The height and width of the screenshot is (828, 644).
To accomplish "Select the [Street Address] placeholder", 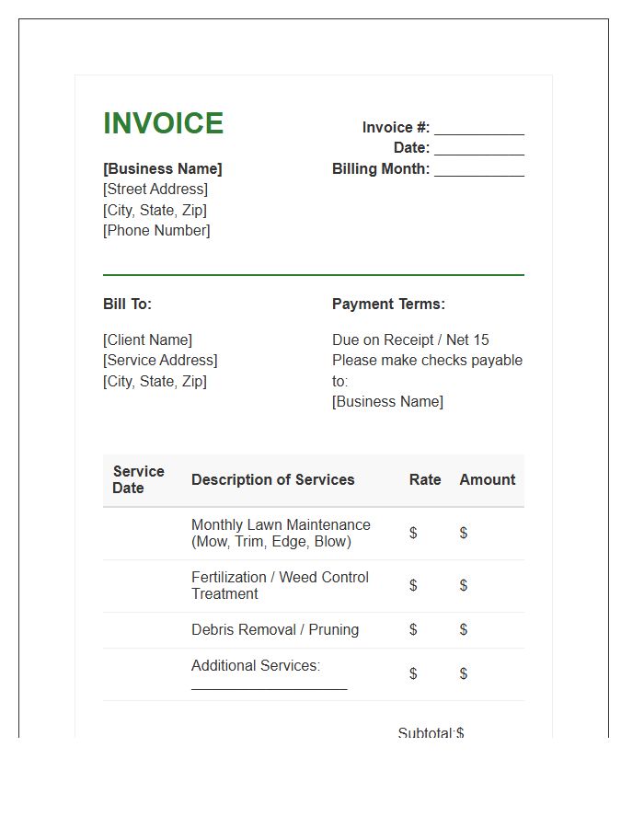I will [x=155, y=189].
